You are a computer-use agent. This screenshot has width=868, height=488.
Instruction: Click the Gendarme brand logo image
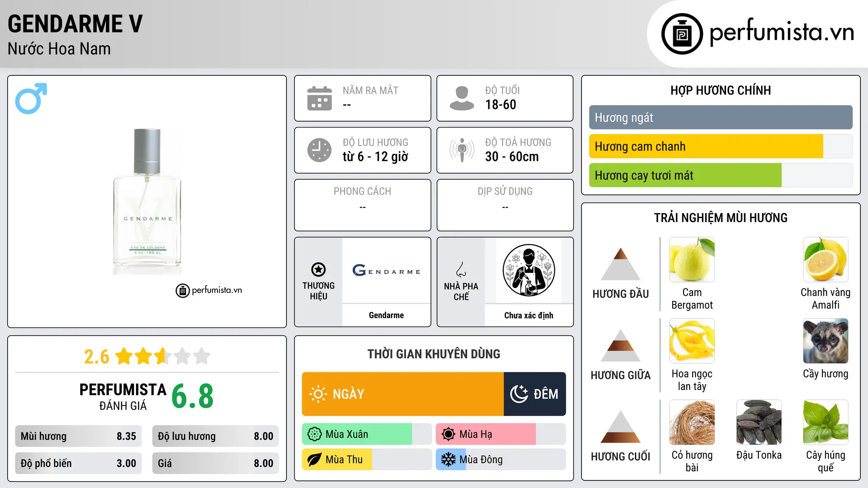click(386, 270)
